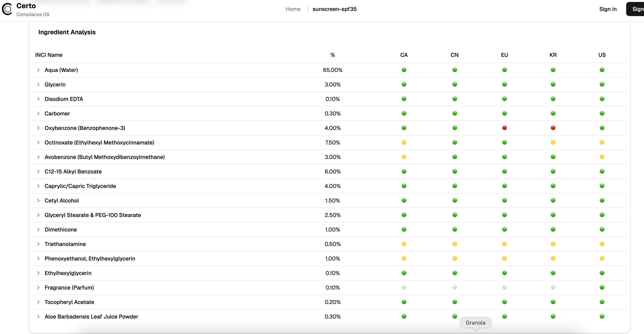Click the INCI Name column header
This screenshot has width=644, height=334.
(49, 55)
